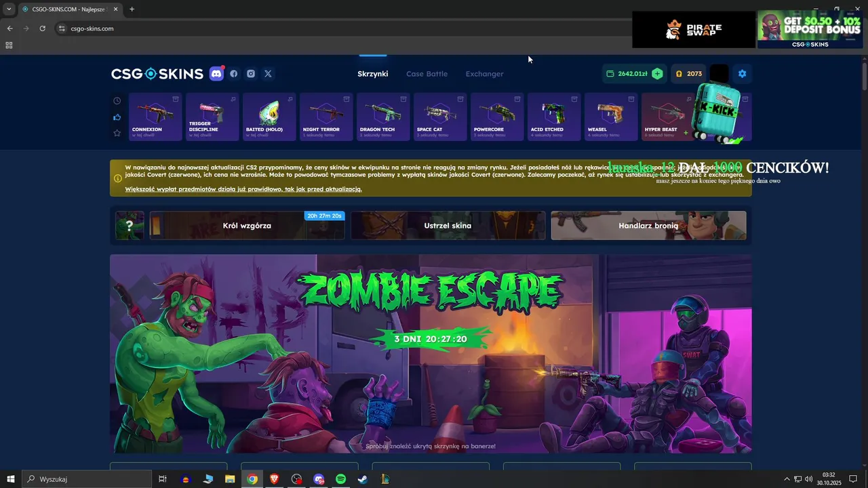Open Spotify from the taskbar
This screenshot has width=868, height=488.
(x=341, y=479)
